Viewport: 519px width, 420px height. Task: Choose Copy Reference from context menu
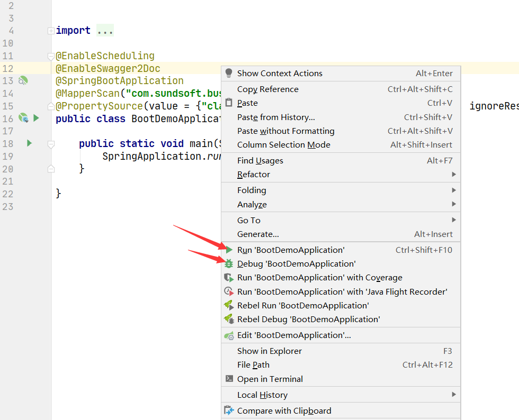[x=341, y=89]
